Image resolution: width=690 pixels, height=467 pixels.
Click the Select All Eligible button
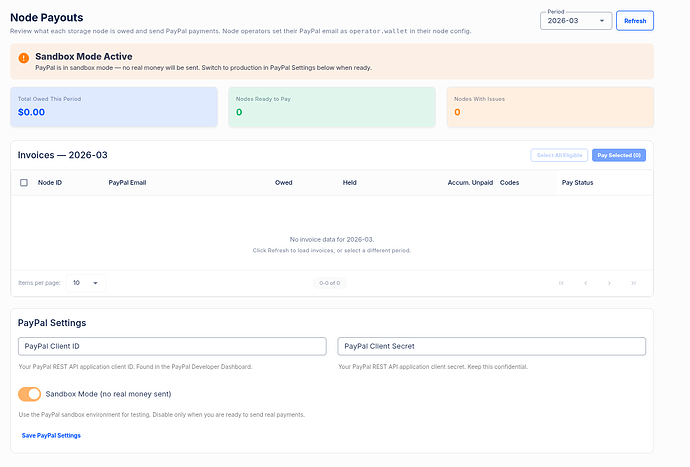coord(559,155)
